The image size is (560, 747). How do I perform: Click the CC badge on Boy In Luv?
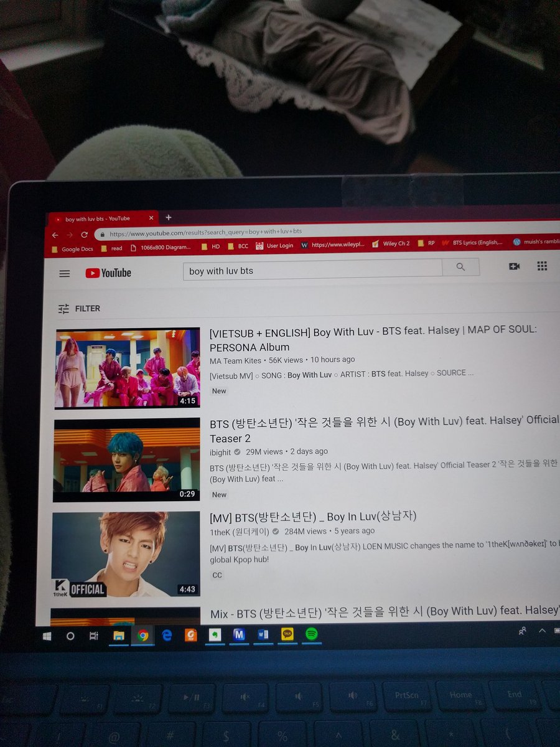[217, 575]
